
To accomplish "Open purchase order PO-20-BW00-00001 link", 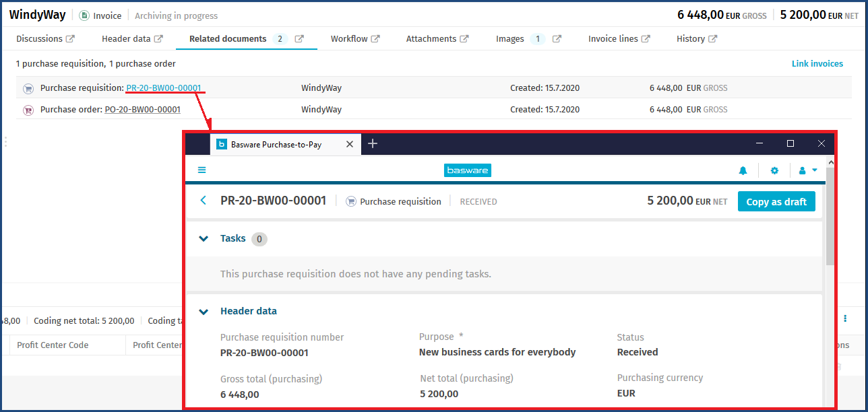I will point(143,110).
